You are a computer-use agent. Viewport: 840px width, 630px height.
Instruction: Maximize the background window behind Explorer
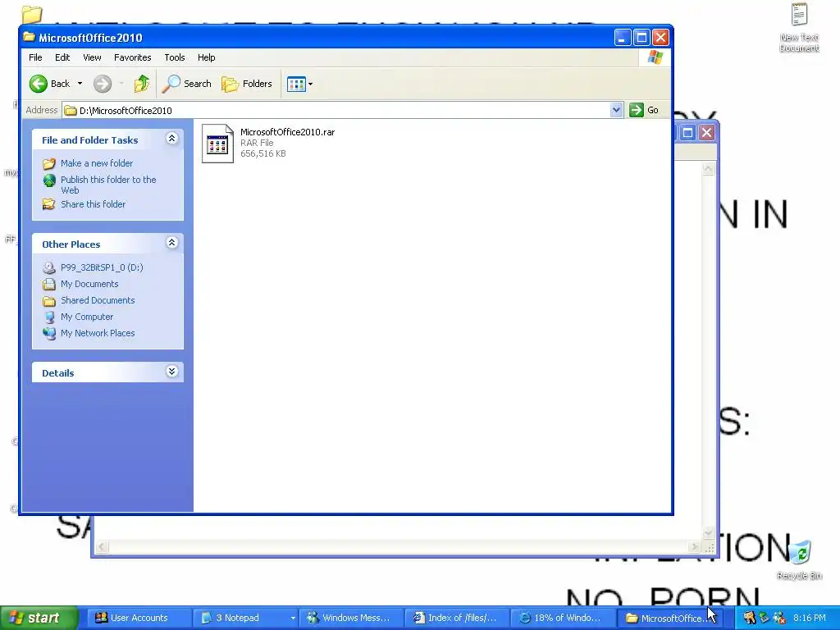688,132
